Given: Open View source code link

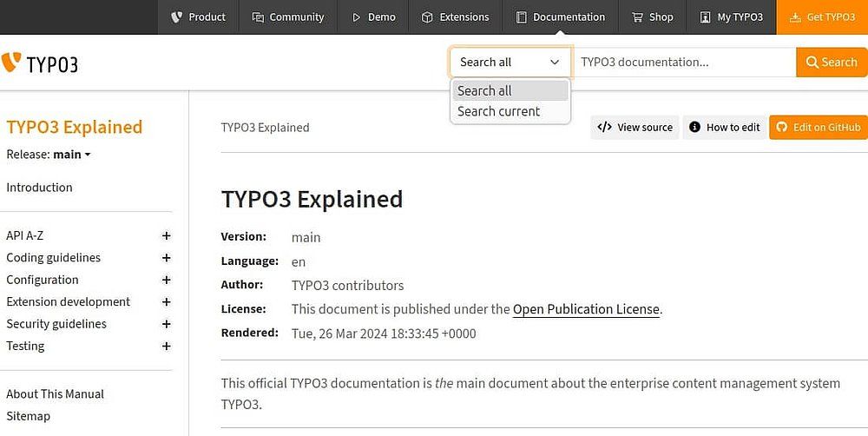Looking at the screenshot, I should [635, 128].
